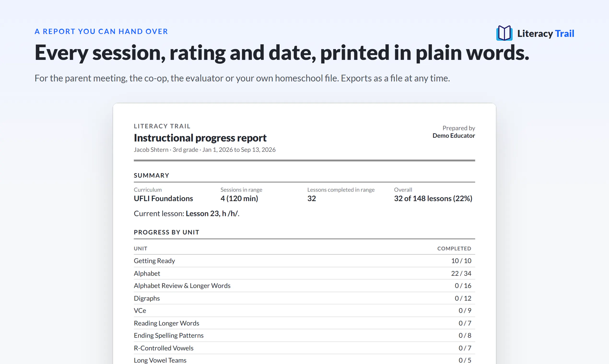Click the "0 / 8" completed value
This screenshot has height=364, width=609.
(x=465, y=336)
